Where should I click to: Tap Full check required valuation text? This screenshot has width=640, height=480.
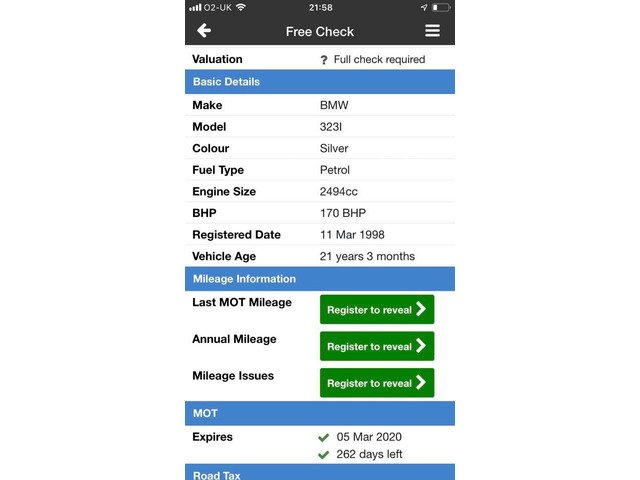tap(379, 60)
